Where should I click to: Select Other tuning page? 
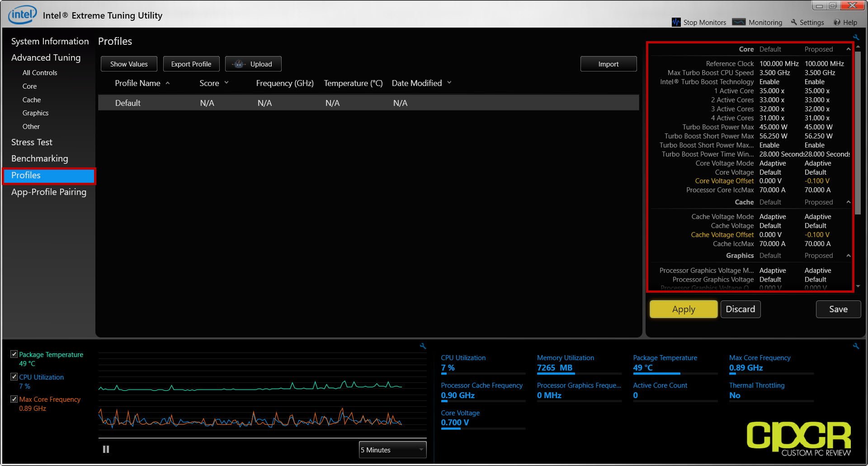pyautogui.click(x=31, y=126)
